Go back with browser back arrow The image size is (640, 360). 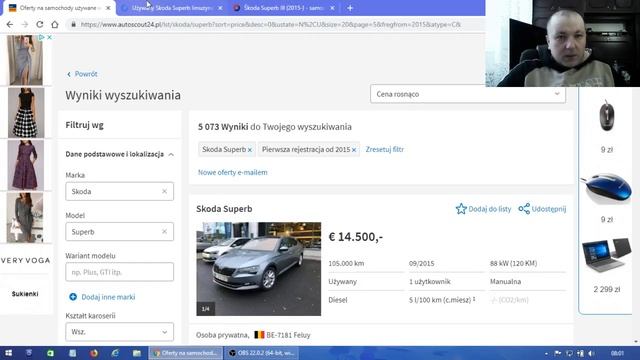(x=10, y=24)
